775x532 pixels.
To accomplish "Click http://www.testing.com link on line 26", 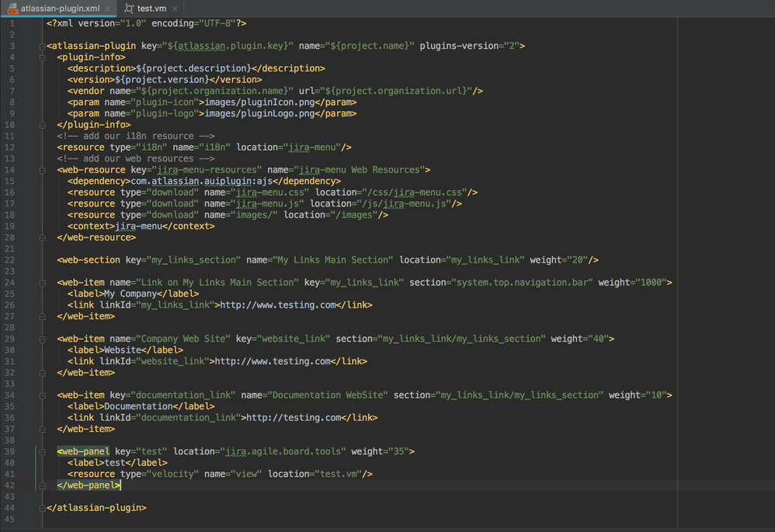I will 278,305.
